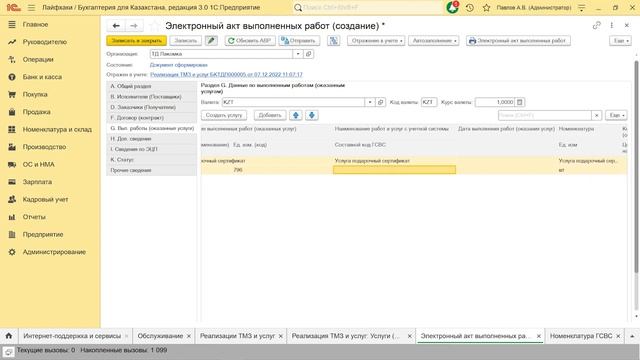Select the Прочие сведения section
Image resolution: width=640 pixels, height=360 pixels.
tap(151, 170)
